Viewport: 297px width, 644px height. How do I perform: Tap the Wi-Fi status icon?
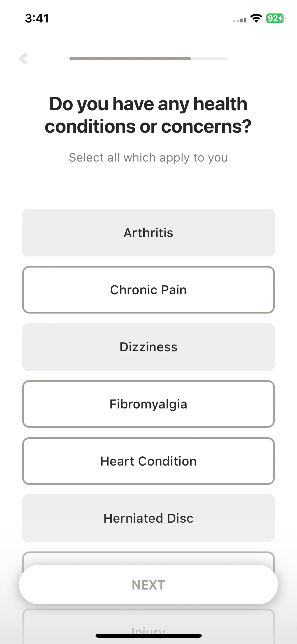pyautogui.click(x=256, y=18)
